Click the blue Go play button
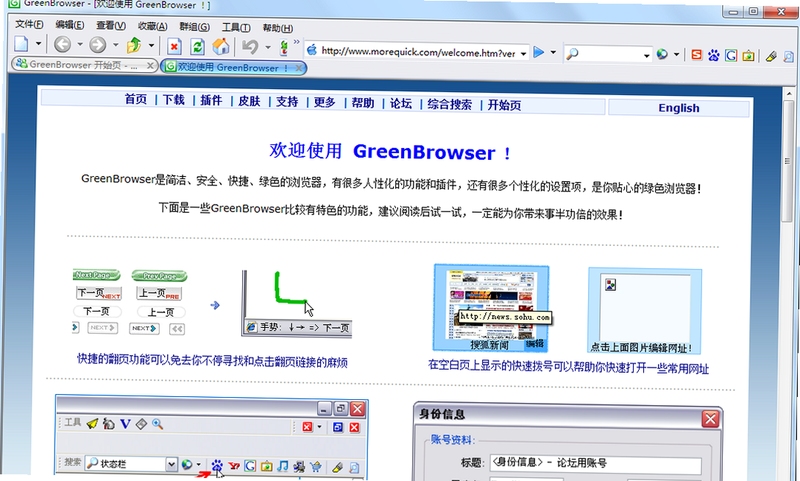 point(538,52)
